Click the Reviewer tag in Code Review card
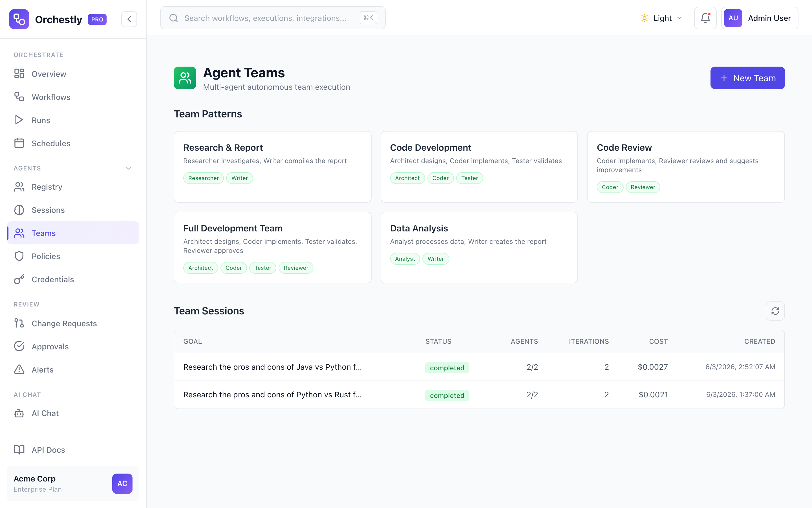Viewport: 812px width, 508px height. pyautogui.click(x=643, y=187)
